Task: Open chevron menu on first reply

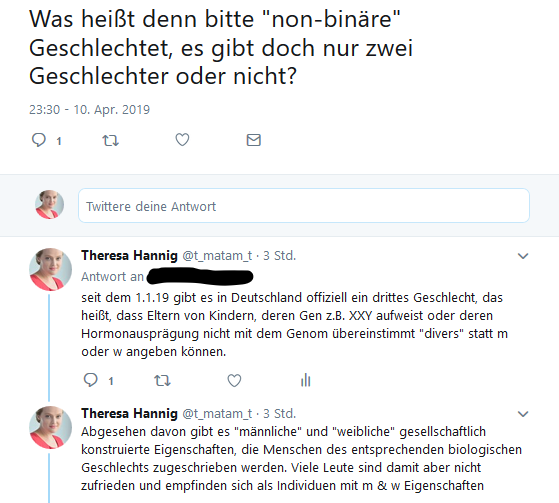Action: click(x=523, y=256)
